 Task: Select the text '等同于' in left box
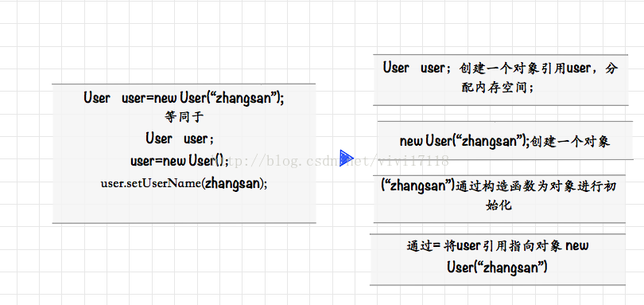(x=184, y=117)
